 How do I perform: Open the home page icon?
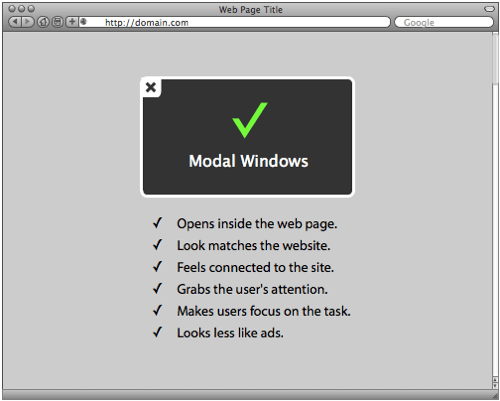[x=43, y=22]
